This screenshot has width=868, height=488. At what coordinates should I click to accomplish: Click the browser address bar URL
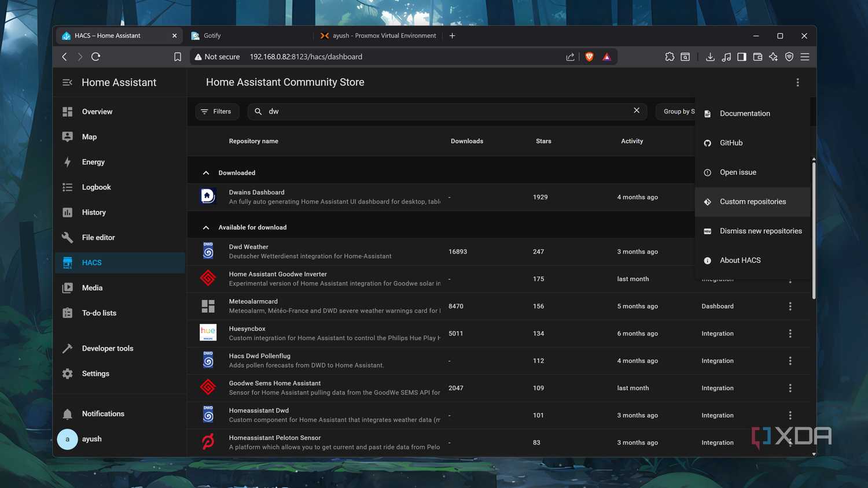pos(306,57)
